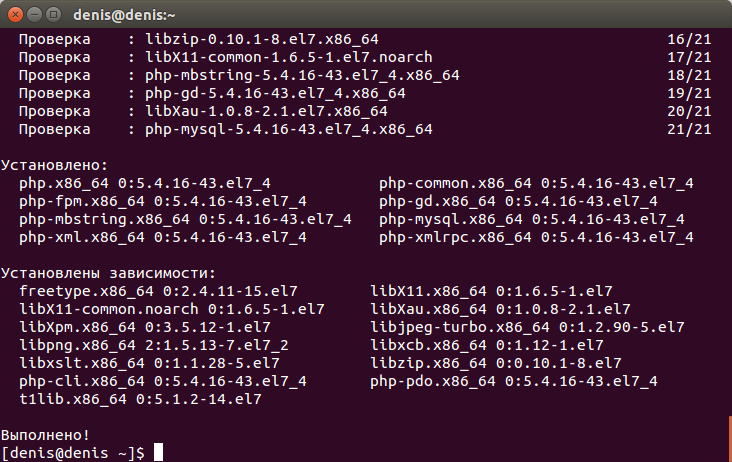Click the 'Выполнено!' status line
The image size is (732, 462).
tap(45, 435)
